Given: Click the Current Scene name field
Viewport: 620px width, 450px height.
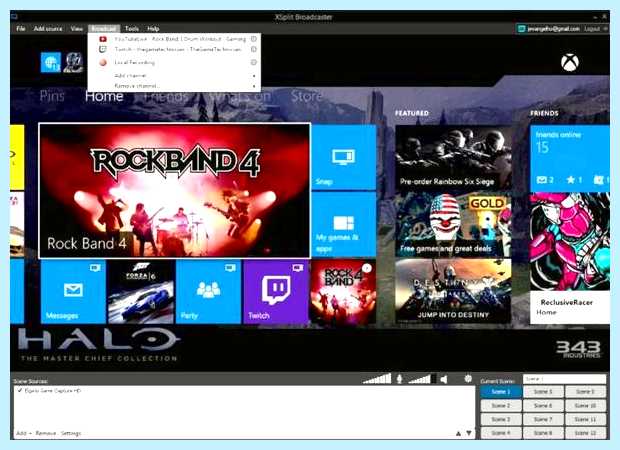Looking at the screenshot, I should pyautogui.click(x=564, y=379).
